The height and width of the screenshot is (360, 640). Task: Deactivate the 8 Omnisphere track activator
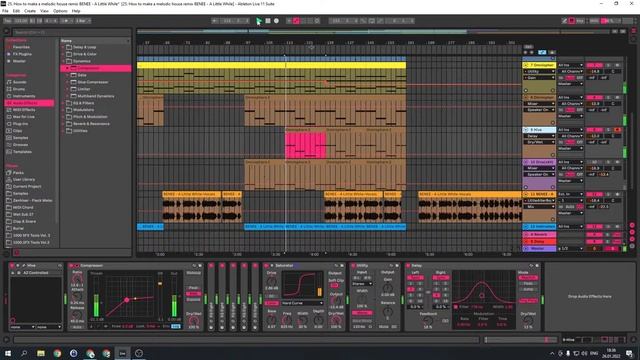coord(594,98)
